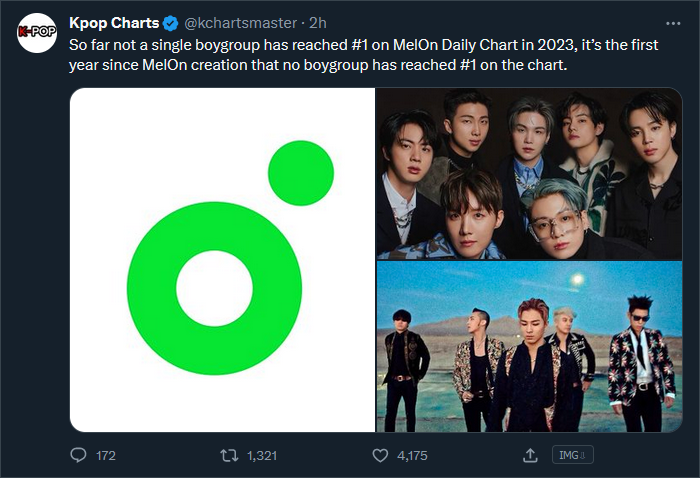
Task: Click the 4,175 likes count
Action: [412, 455]
